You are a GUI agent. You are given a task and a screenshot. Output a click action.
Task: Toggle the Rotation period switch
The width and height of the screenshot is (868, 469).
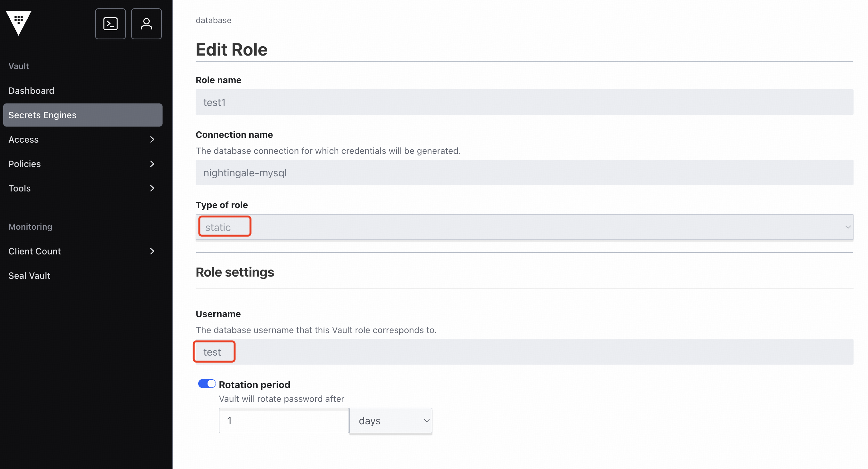[x=207, y=384]
